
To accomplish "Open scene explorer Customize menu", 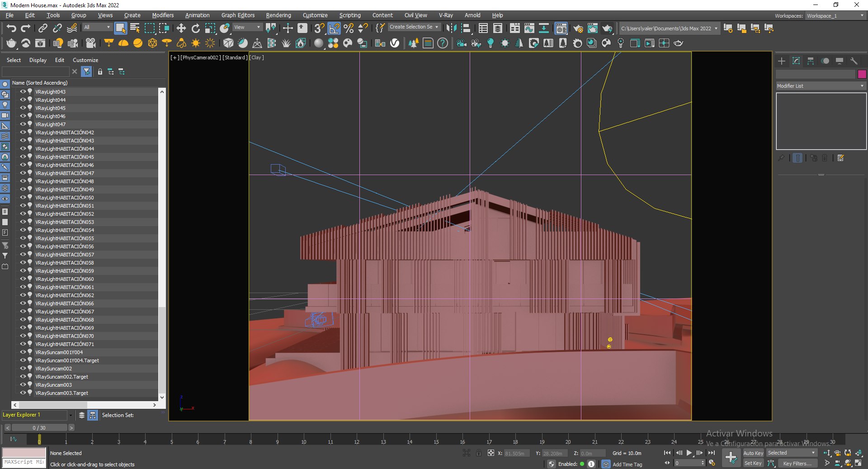I will [85, 60].
